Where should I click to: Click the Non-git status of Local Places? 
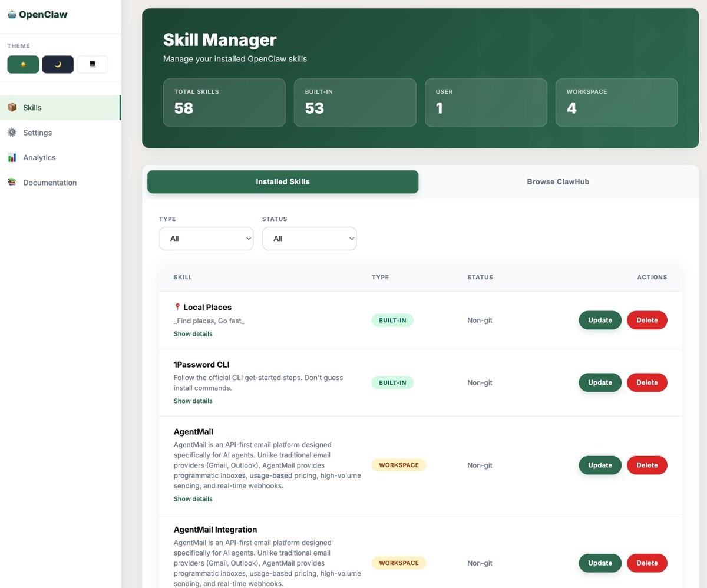click(480, 321)
